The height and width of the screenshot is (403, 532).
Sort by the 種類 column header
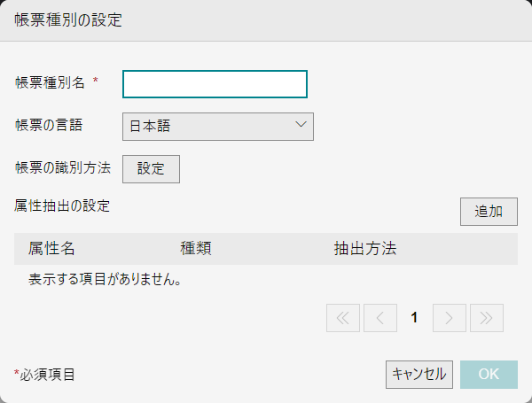click(196, 249)
